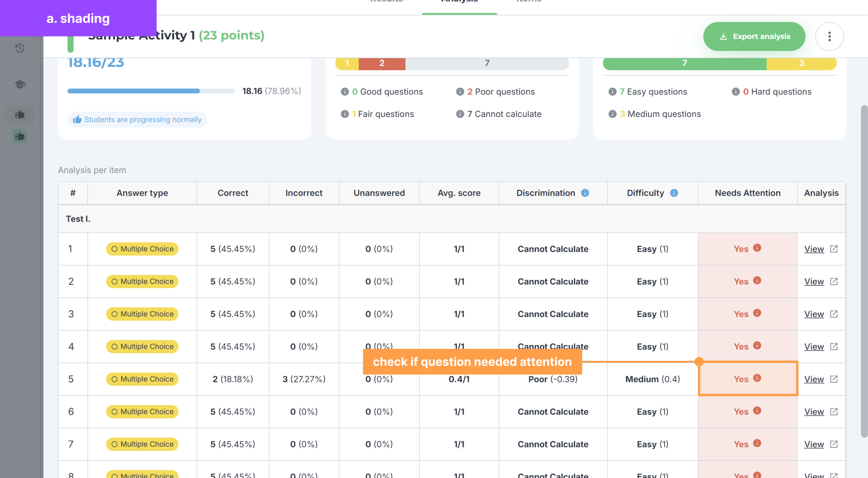Click the info icon beside Hard questions
The image size is (868, 478).
736,92
